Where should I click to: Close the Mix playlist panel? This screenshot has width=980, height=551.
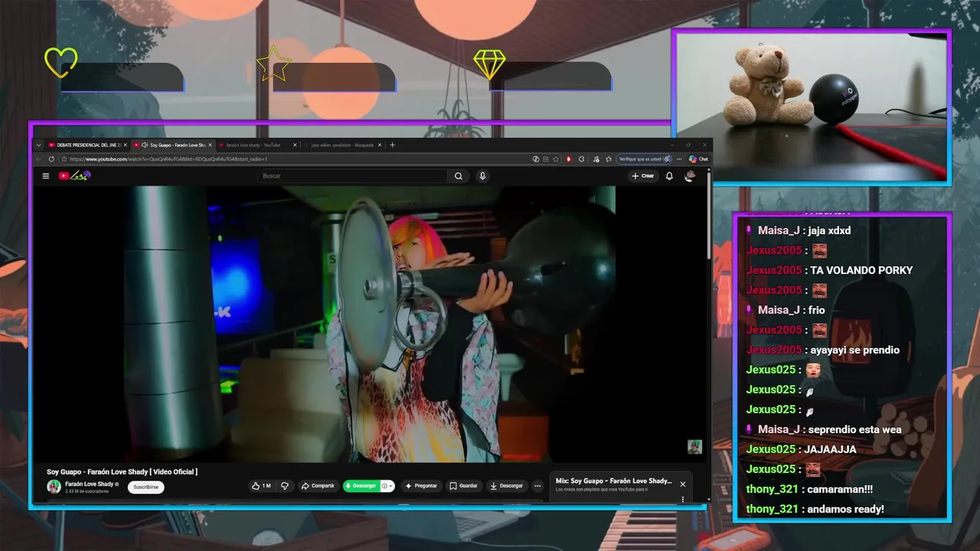click(x=683, y=484)
